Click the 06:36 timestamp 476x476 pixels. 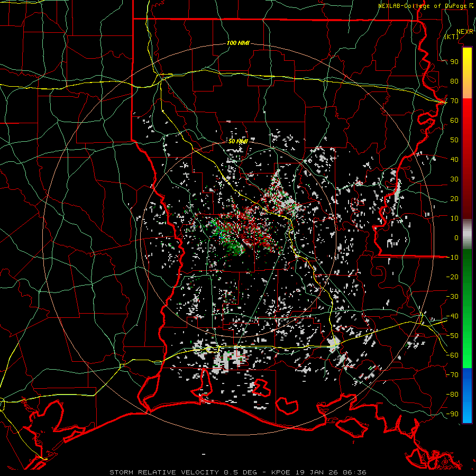pyautogui.click(x=354, y=472)
